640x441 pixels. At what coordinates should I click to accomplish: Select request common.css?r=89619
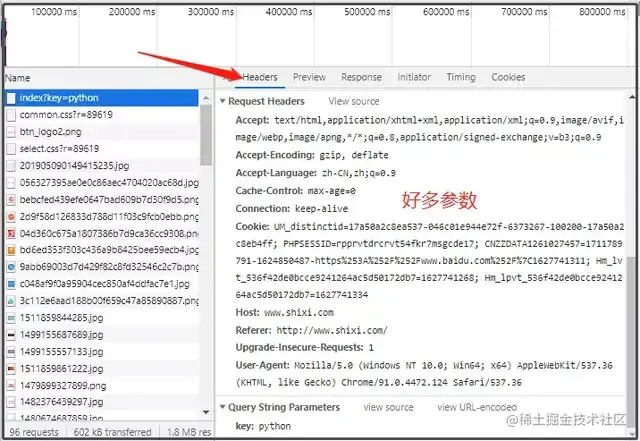pos(102,115)
